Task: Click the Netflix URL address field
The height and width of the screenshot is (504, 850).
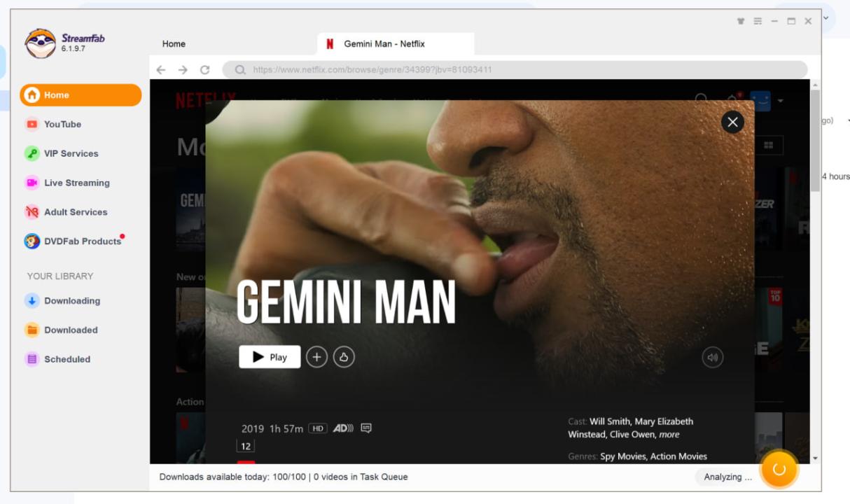Action: 515,70
